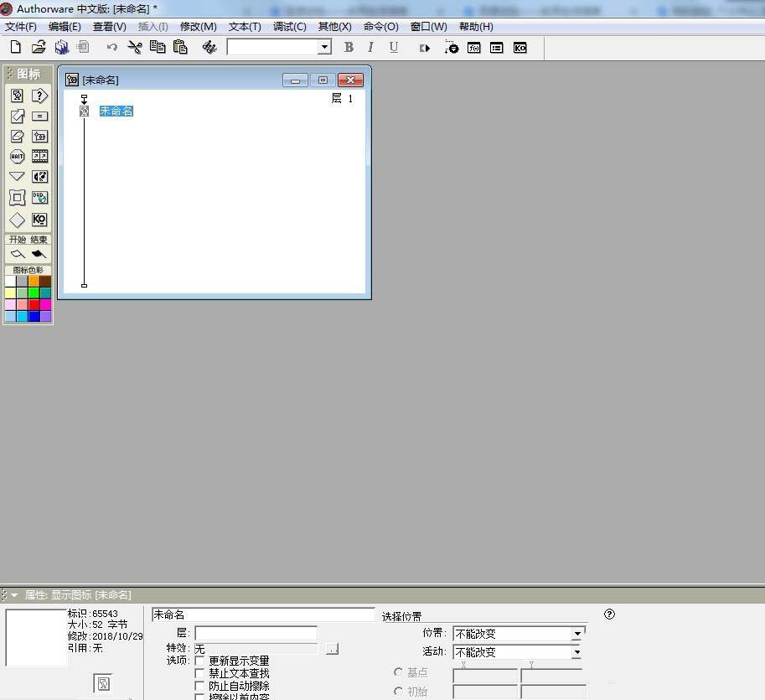
Task: Check the 禁止文本查找 option
Action: pyautogui.click(x=199, y=674)
